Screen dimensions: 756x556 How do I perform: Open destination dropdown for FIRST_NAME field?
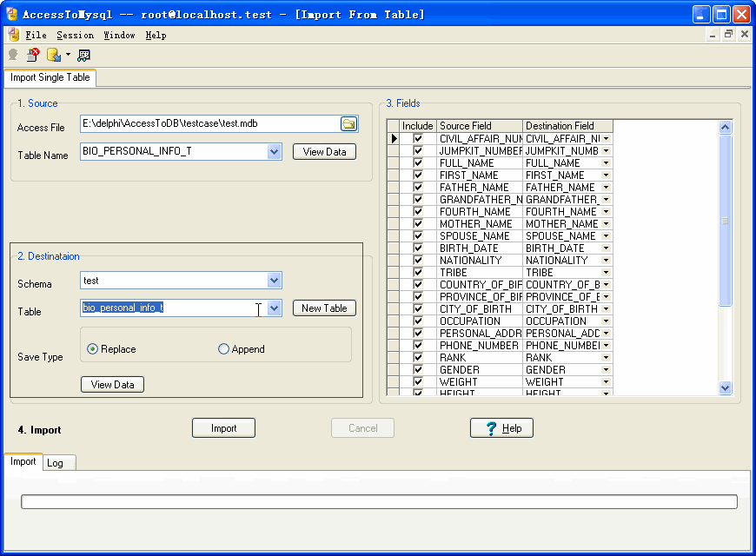tap(606, 175)
